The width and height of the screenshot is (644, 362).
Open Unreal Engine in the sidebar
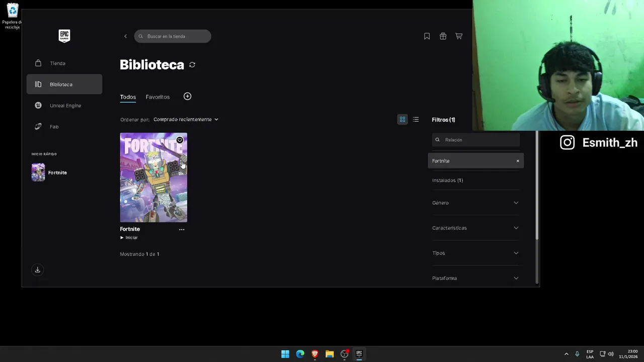click(x=64, y=106)
